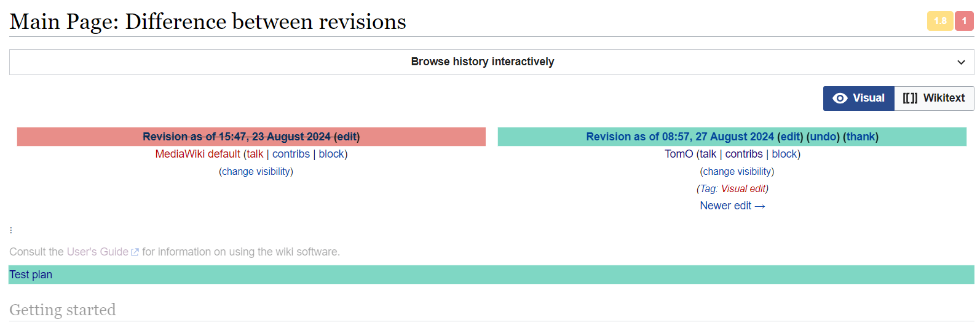Click the chevron arrow in the history bar
Screen dimensions: 980x330
(x=961, y=62)
